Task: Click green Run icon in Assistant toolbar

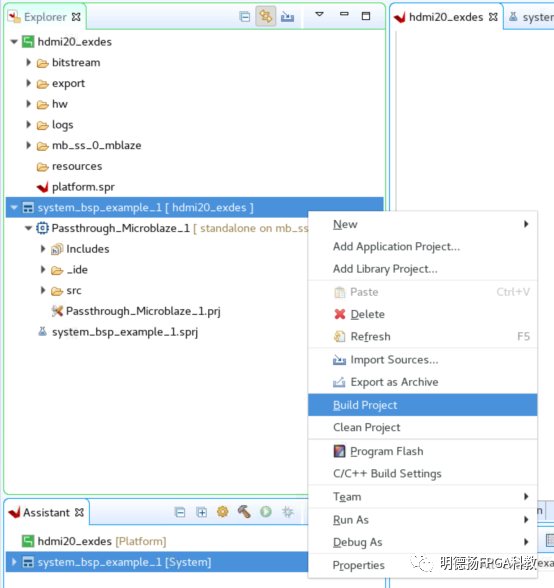Action: click(266, 512)
